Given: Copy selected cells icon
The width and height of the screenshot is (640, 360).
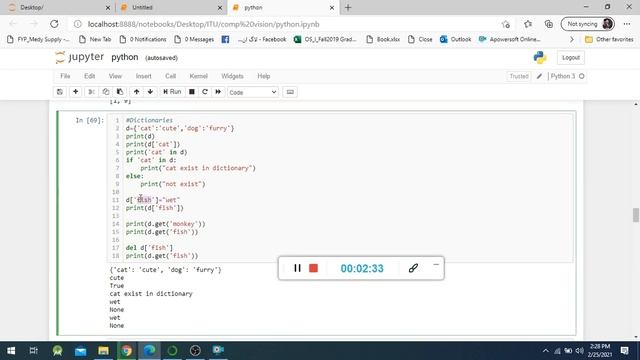Looking at the screenshot, I should click(106, 92).
